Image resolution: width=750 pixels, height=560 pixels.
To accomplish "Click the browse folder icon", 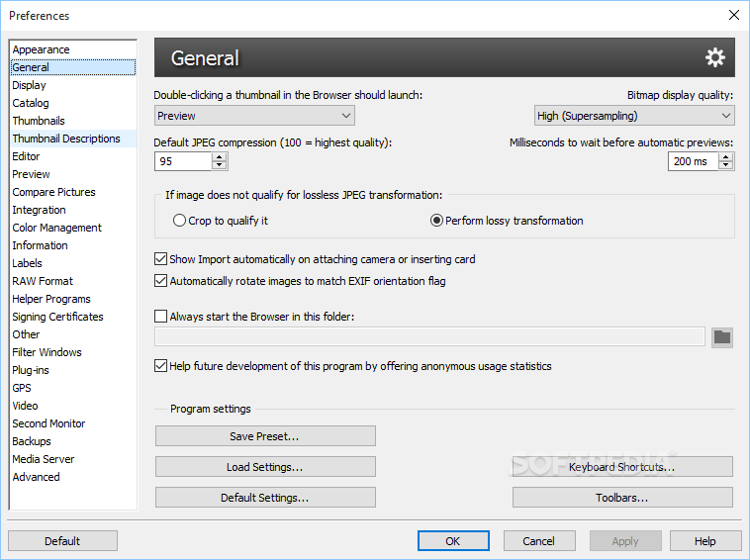I will pyautogui.click(x=722, y=337).
